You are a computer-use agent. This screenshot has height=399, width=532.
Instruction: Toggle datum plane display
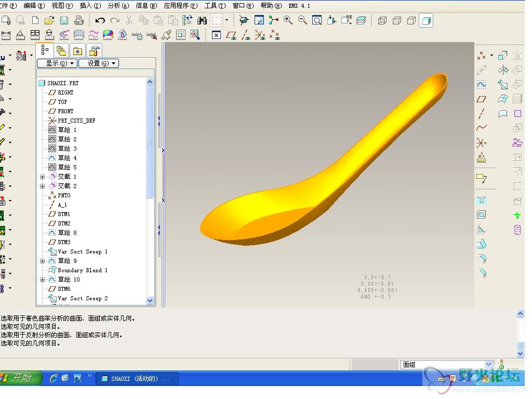[x=231, y=35]
